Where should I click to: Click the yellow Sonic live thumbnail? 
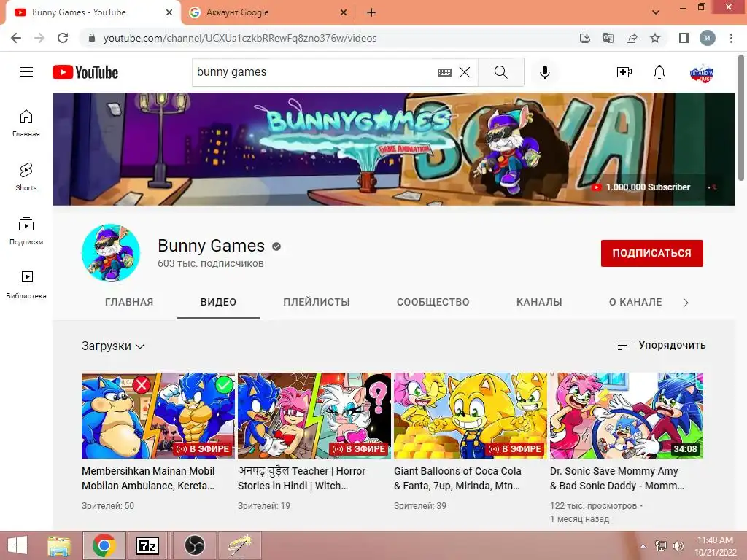coord(471,415)
